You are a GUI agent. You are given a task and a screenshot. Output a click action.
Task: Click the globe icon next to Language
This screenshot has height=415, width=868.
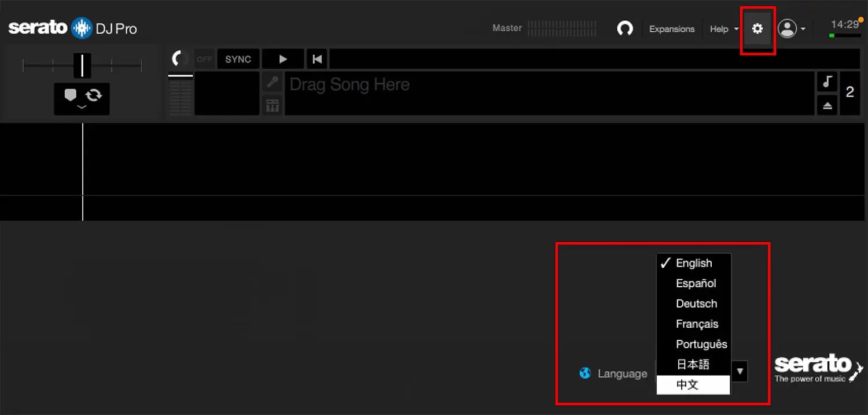pos(585,373)
